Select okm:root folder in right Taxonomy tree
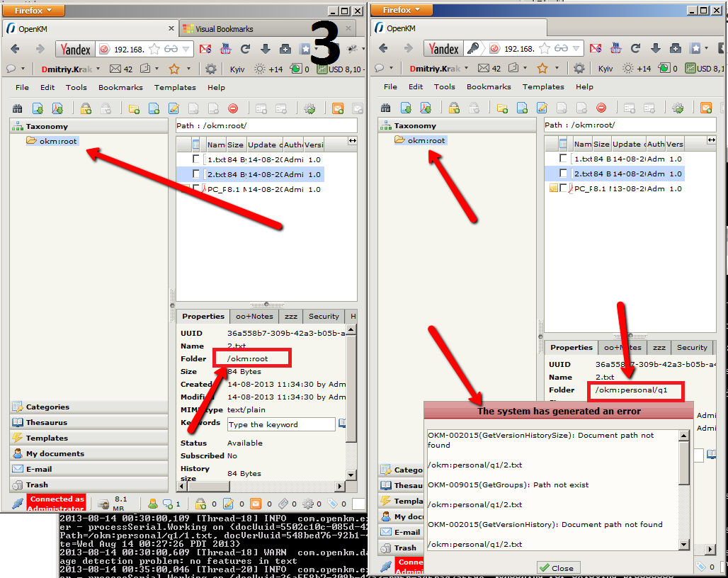 point(426,140)
